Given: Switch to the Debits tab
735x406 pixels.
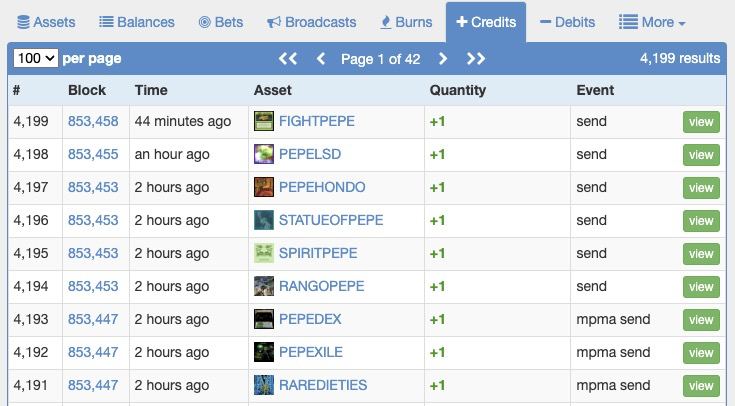Looking at the screenshot, I should coord(567,22).
